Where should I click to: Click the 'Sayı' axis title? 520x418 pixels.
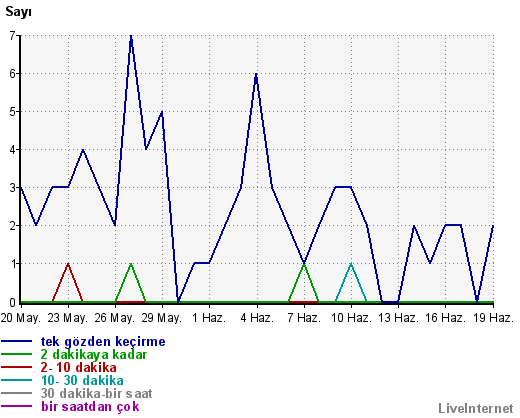(18, 12)
